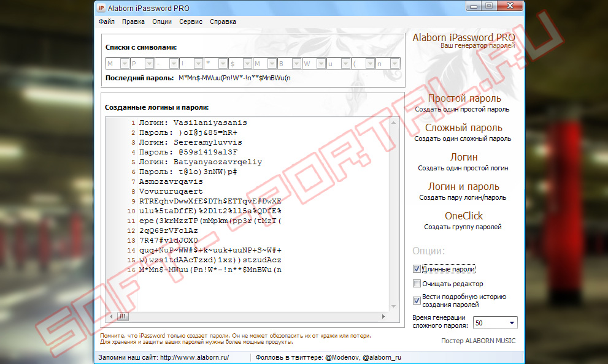Image resolution: width=608 pixels, height=364 pixels.
Task: Toggle the detailed password history checkbox
Action: point(417,300)
